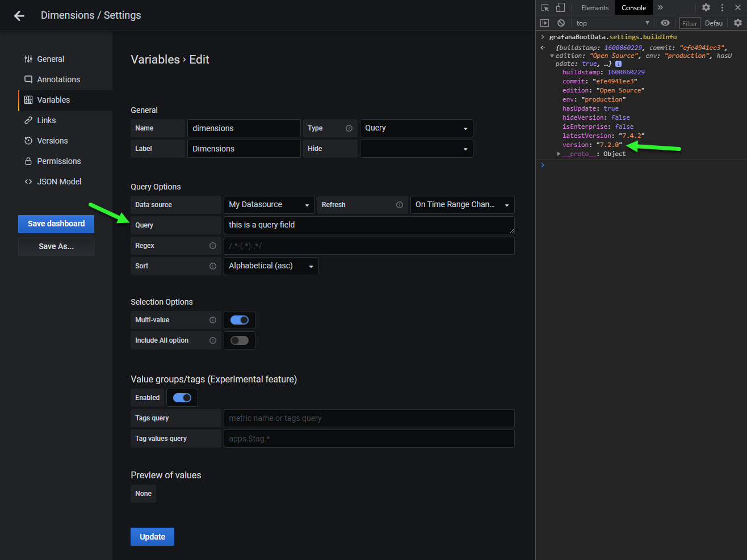Open the Sort dropdown showing Alphabetical (asc)
This screenshot has height=560, width=747.
click(271, 266)
